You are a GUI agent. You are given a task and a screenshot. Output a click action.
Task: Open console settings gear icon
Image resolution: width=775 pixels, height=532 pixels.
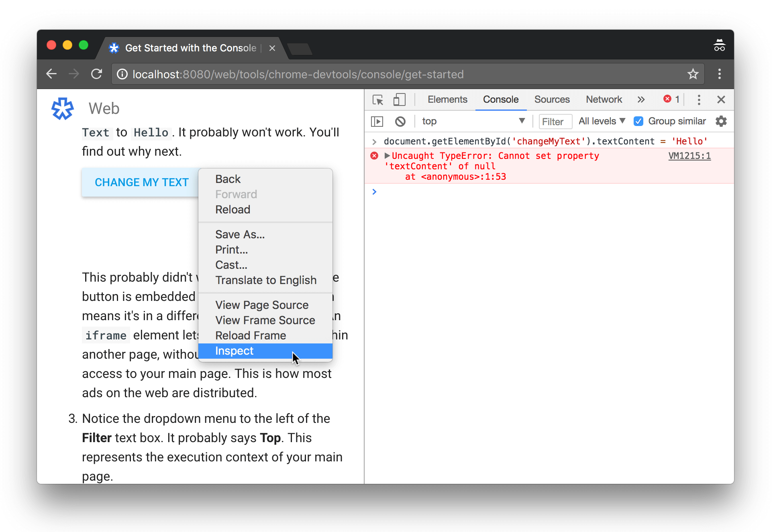tap(721, 121)
